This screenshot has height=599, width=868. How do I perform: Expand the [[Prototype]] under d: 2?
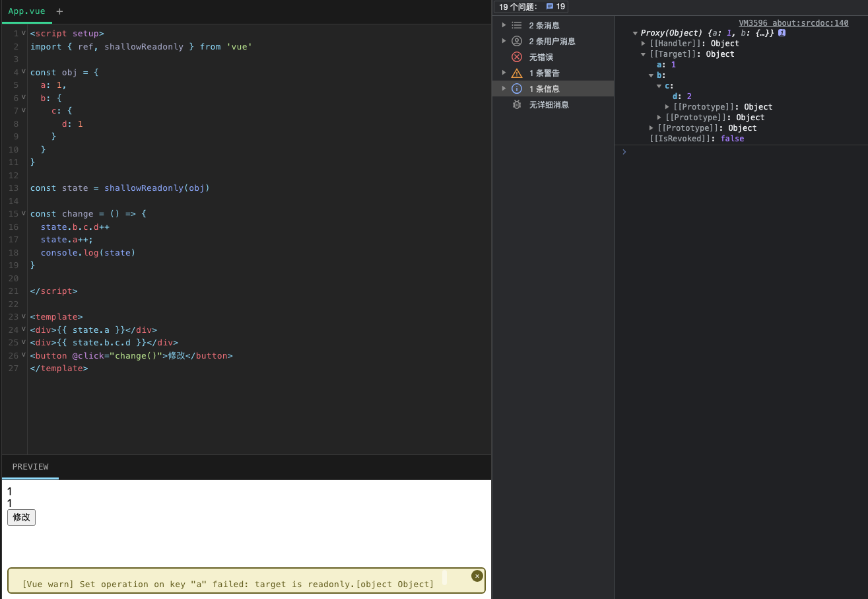667,107
